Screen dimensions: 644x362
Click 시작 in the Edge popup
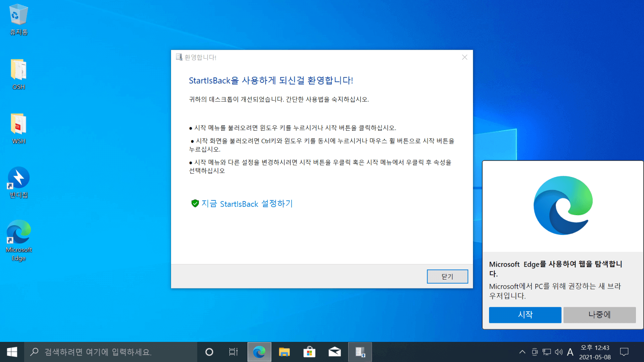525,315
